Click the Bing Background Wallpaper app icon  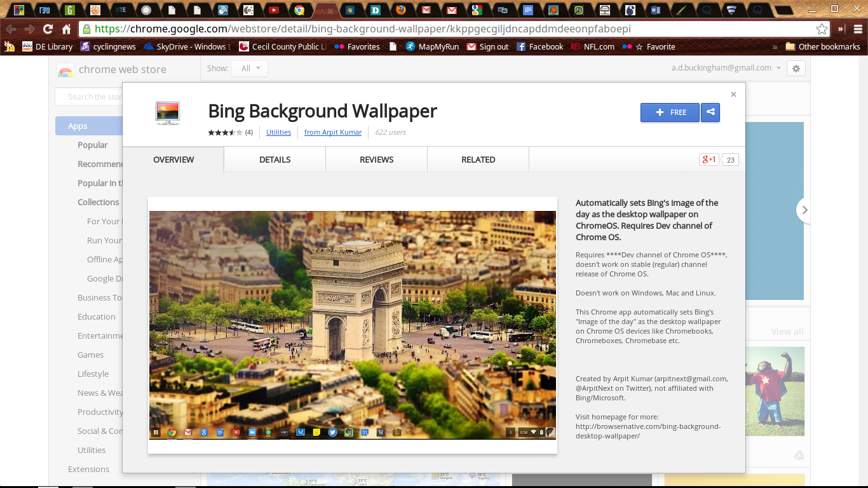[x=168, y=112]
